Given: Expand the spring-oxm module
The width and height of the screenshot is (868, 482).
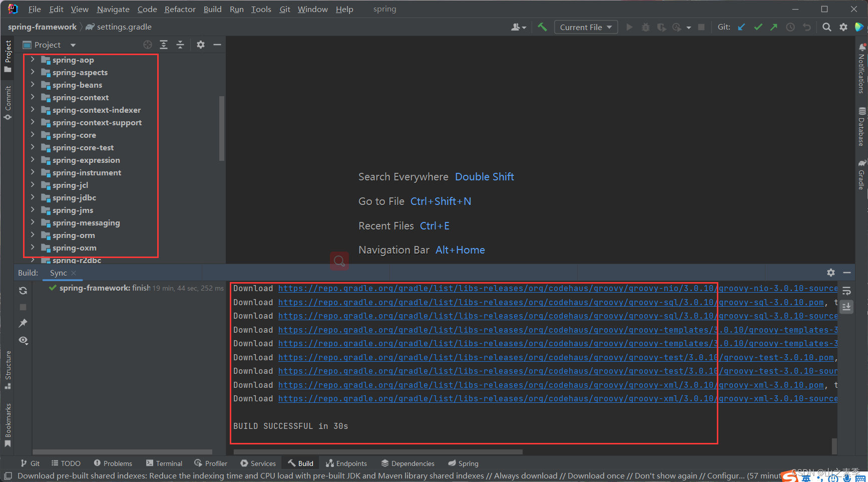Looking at the screenshot, I should click(33, 248).
